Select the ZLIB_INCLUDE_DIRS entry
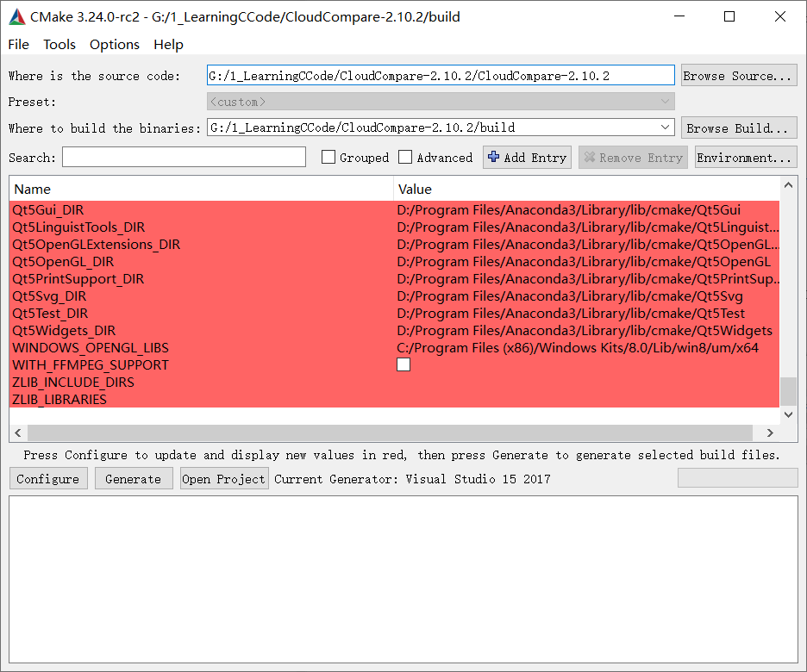 click(73, 382)
